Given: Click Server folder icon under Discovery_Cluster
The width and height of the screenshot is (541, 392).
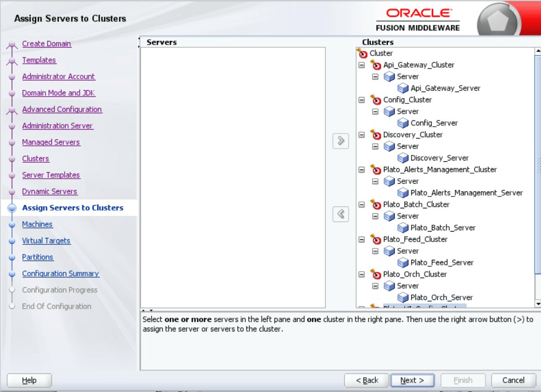Looking at the screenshot, I should pyautogui.click(x=389, y=146).
